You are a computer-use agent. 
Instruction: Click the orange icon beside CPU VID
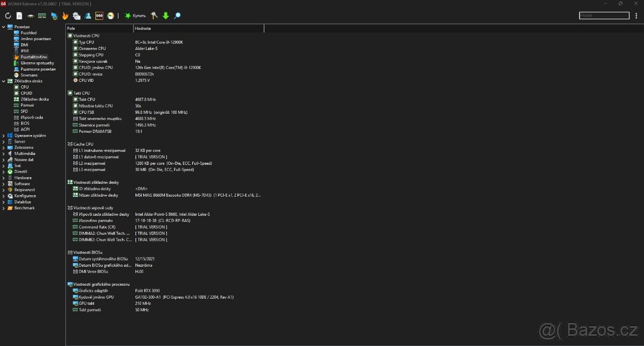(x=76, y=80)
